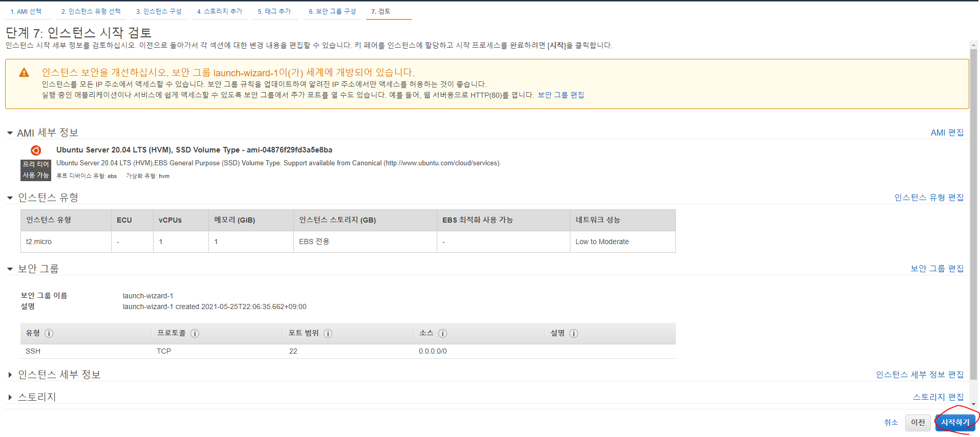Go to the 1. AMI 선택 step tab
The width and height of the screenshot is (980, 437).
coord(26,11)
